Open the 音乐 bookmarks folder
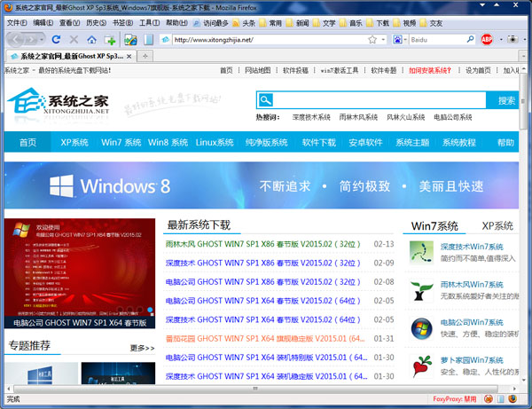532x409 pixels. [351, 23]
